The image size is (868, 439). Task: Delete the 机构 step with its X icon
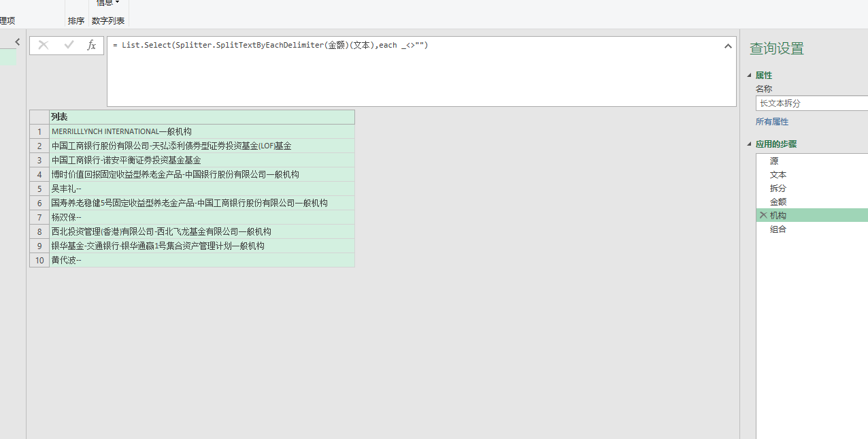click(x=763, y=215)
